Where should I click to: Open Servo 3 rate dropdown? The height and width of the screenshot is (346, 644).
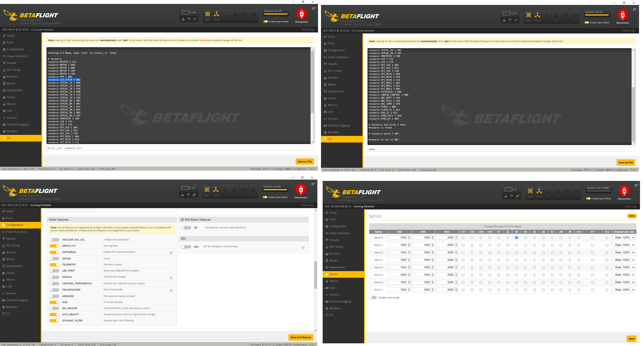(624, 260)
